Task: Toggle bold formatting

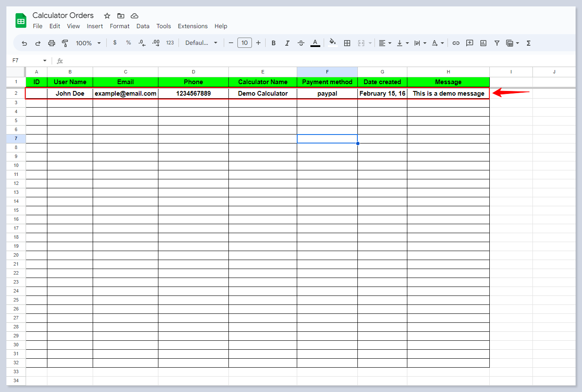Action: (274, 43)
